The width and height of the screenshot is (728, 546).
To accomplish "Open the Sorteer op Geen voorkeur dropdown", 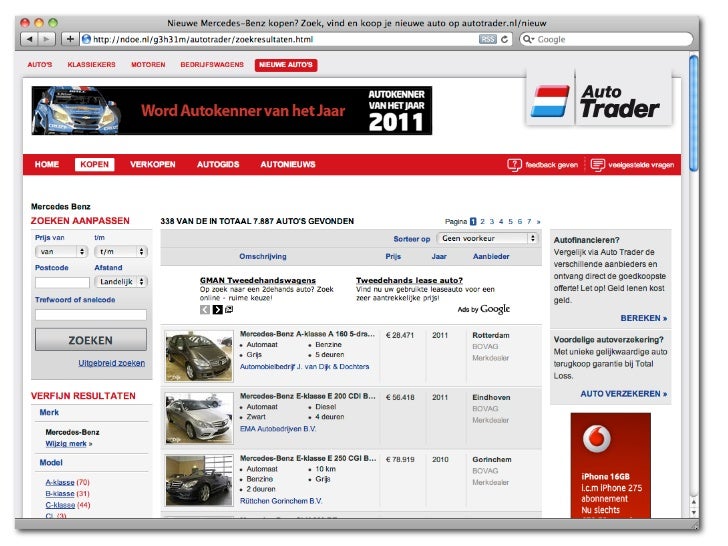I will (487, 239).
